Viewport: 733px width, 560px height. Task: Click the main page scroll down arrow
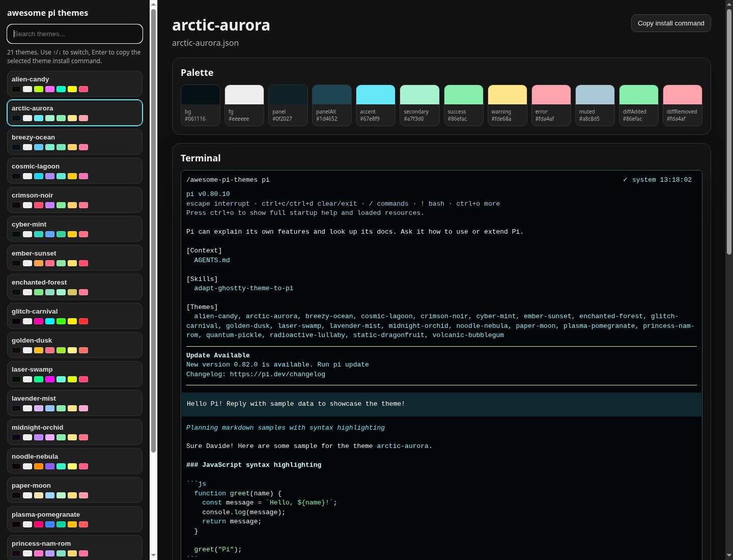729,555
